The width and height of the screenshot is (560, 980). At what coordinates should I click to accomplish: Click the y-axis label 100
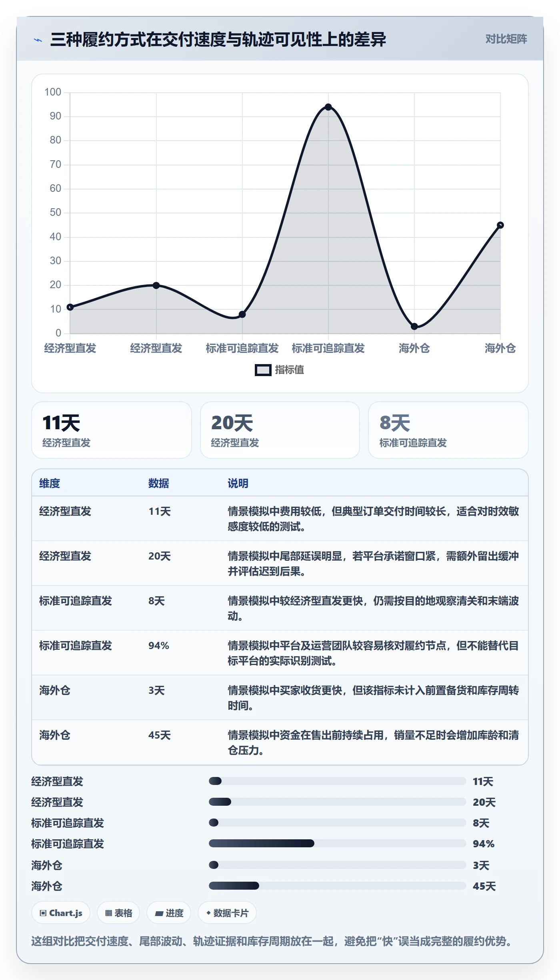(53, 92)
